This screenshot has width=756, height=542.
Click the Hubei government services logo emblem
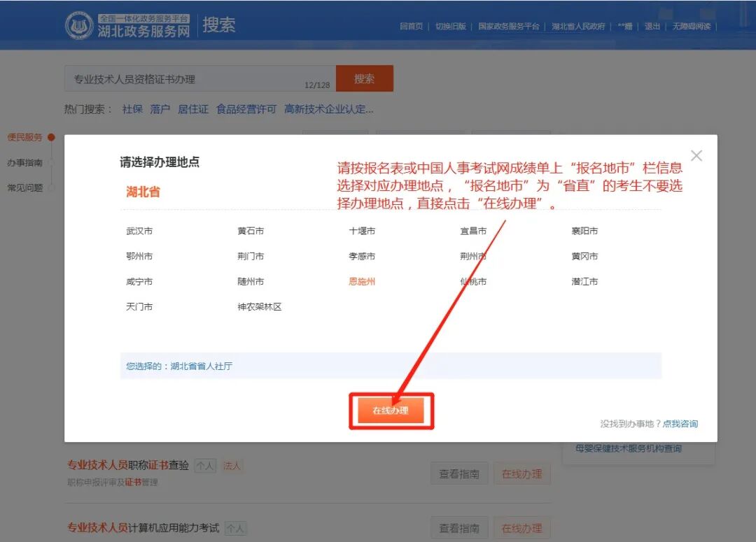(79, 26)
